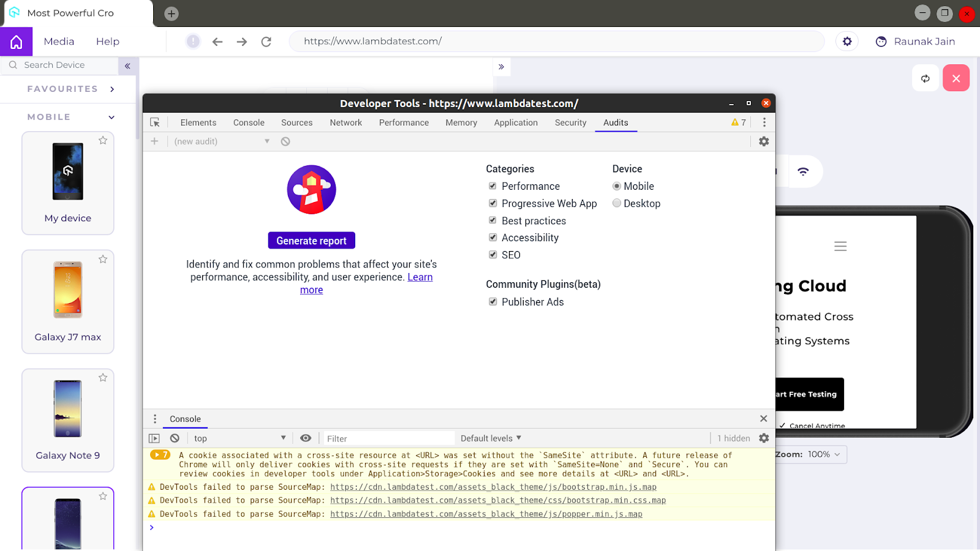Open browser settings gear beside URL bar
Image resolution: width=980 pixels, height=551 pixels.
click(847, 41)
